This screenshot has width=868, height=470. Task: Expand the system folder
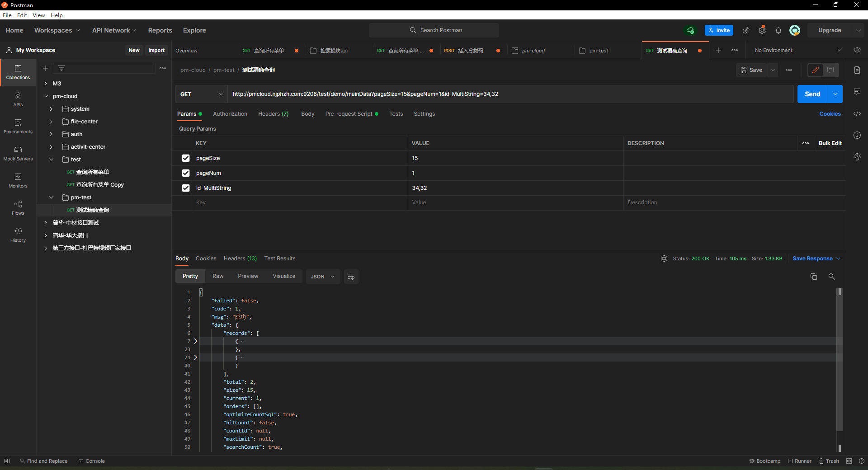[x=51, y=109]
